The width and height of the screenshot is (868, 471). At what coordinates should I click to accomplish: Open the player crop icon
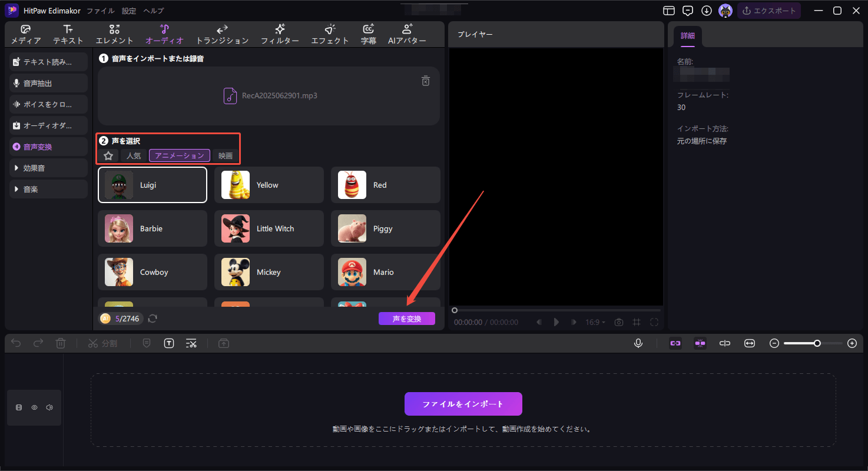tap(637, 322)
